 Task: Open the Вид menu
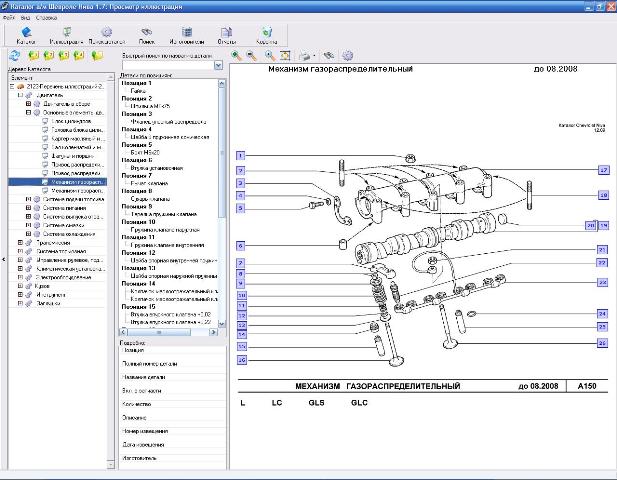(x=25, y=18)
